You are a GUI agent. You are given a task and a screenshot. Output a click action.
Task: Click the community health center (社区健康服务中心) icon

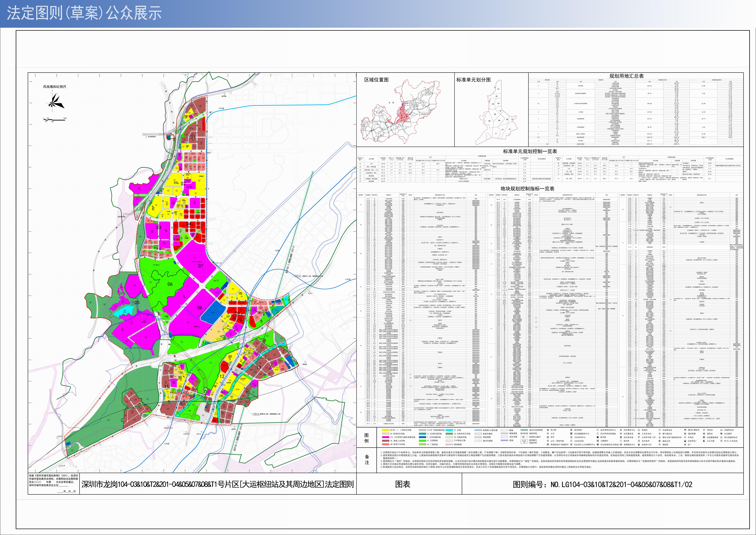click(x=571, y=434)
